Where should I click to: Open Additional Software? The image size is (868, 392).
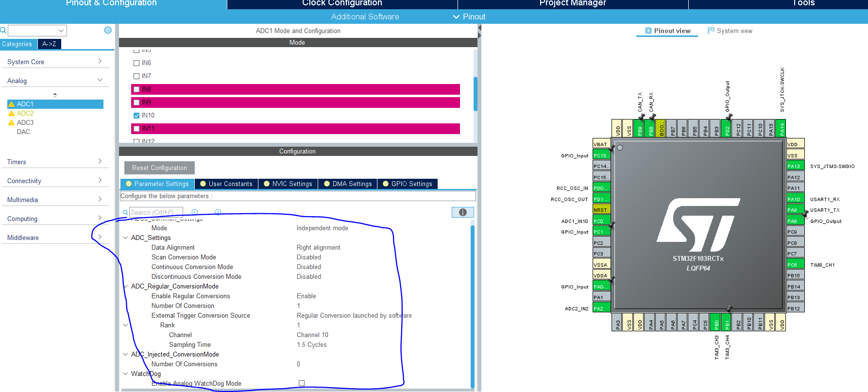(365, 17)
